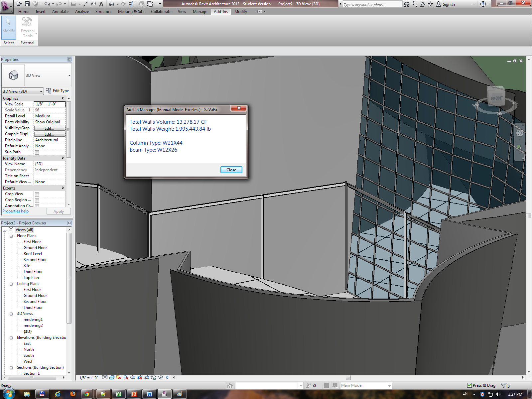
Task: Open the Main Model workset dropdown
Action: [x=389, y=386]
